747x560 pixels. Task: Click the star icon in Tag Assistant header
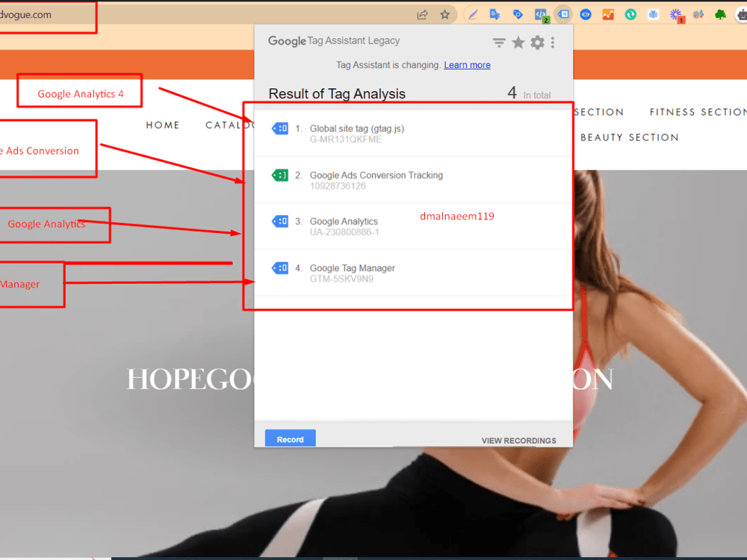pos(518,43)
